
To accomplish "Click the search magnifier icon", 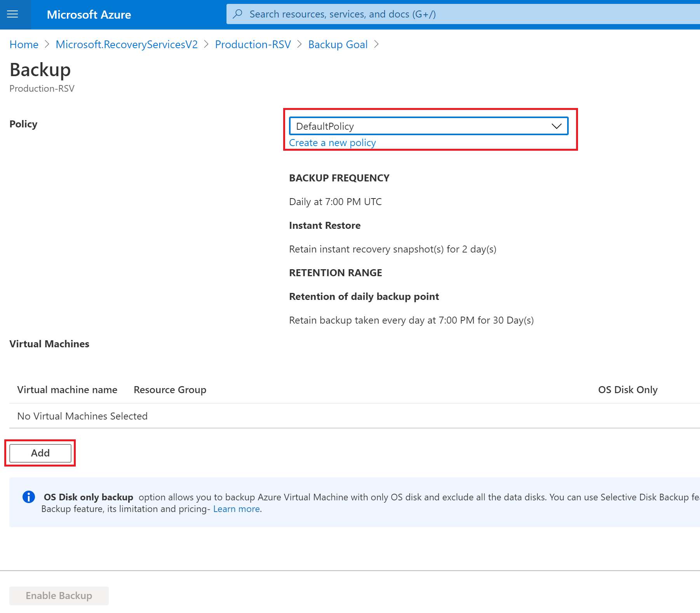I will [238, 14].
